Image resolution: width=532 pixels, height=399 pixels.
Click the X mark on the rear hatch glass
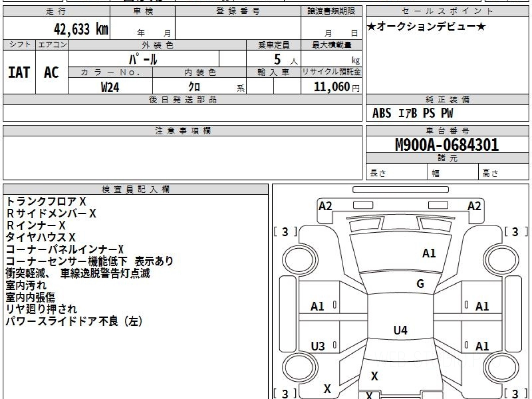375,376
